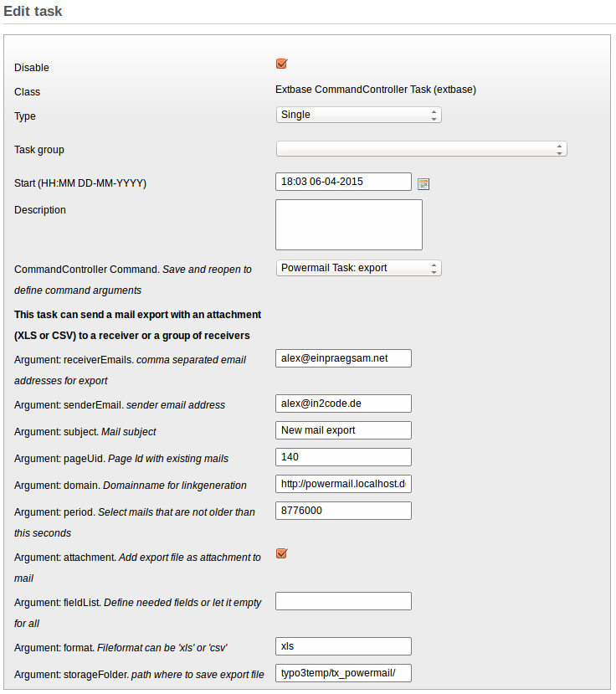This screenshot has width=616, height=694.
Task: Click the storageFolder path input field
Action: click(343, 673)
